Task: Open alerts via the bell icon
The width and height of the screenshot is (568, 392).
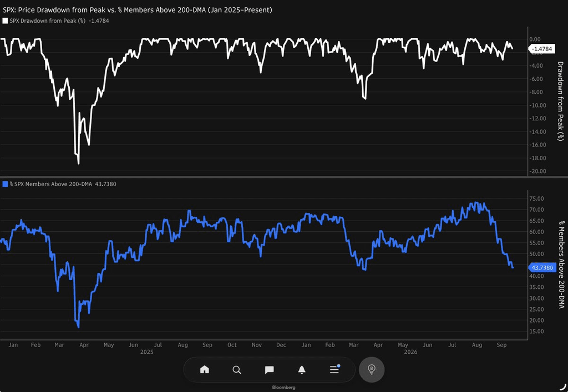Action: click(302, 370)
